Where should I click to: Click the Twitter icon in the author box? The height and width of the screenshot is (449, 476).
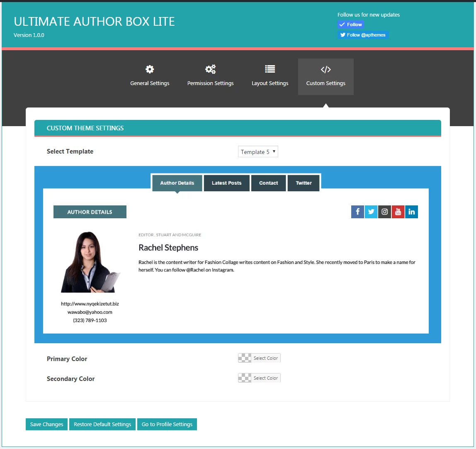pos(371,212)
